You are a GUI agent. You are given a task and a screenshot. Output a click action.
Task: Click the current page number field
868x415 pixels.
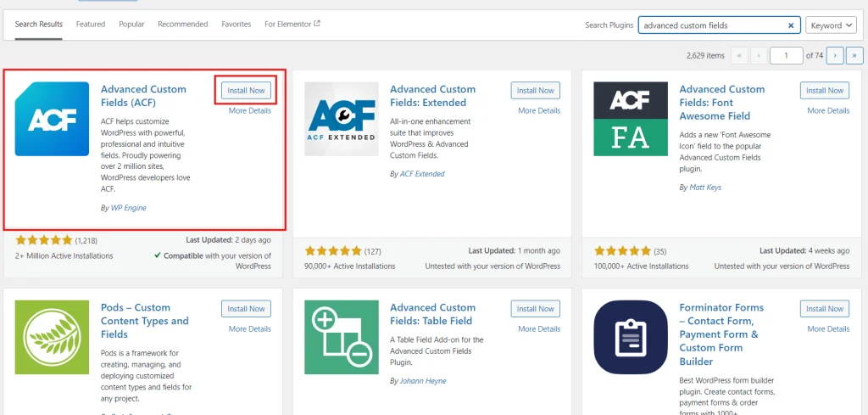tap(787, 55)
